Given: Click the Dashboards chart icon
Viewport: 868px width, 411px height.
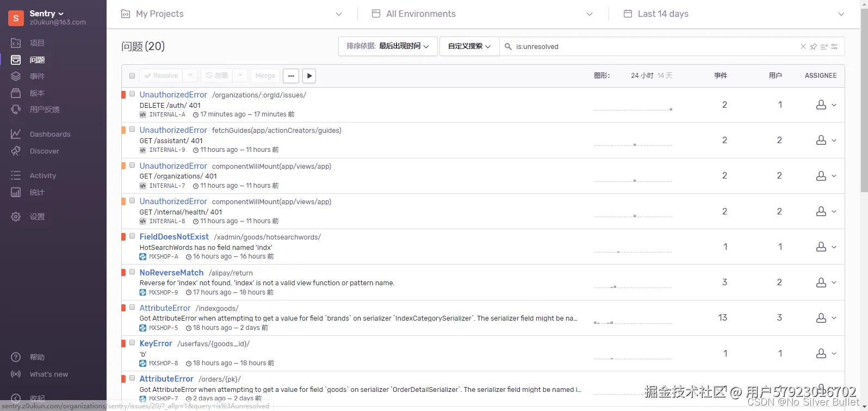Looking at the screenshot, I should point(16,134).
